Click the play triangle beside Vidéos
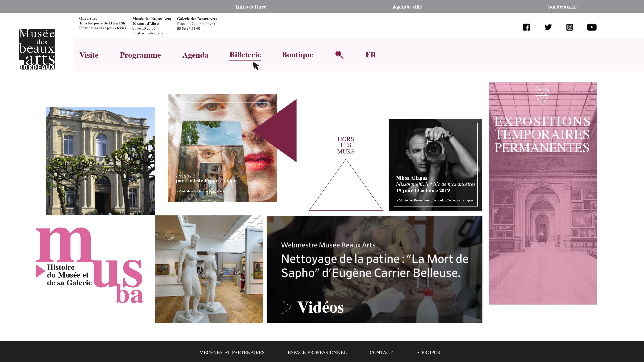The image size is (644, 362). 286,307
